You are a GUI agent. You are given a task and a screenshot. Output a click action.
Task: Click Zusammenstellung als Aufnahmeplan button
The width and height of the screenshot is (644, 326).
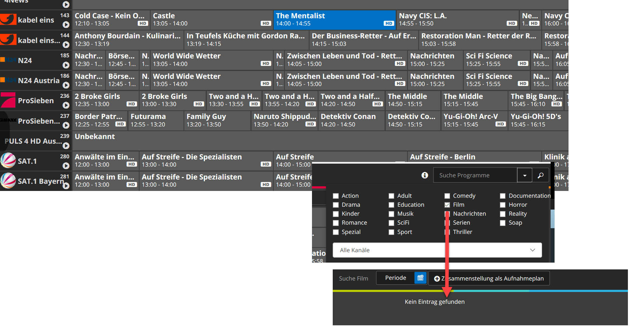coord(489,278)
